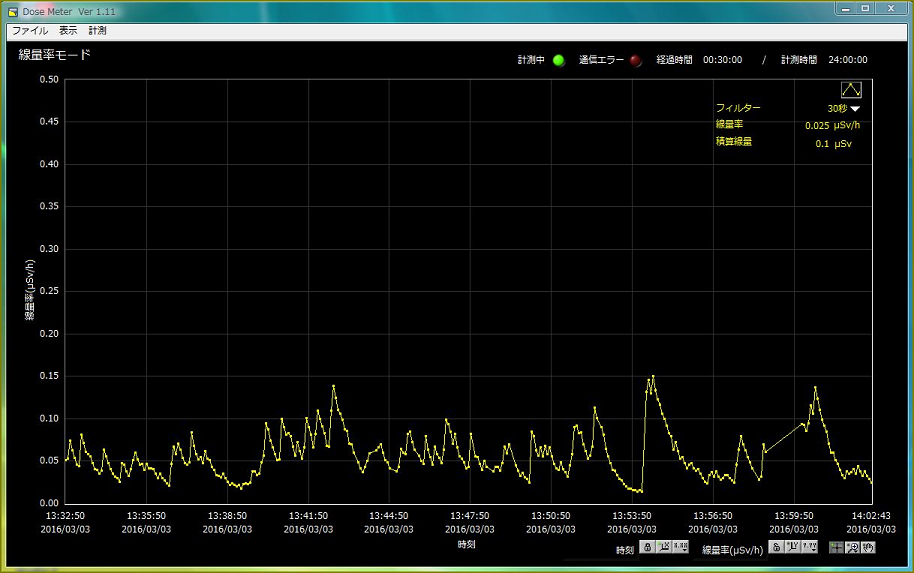
Task: Click the green 計測中 indicator light
Action: [x=559, y=60]
